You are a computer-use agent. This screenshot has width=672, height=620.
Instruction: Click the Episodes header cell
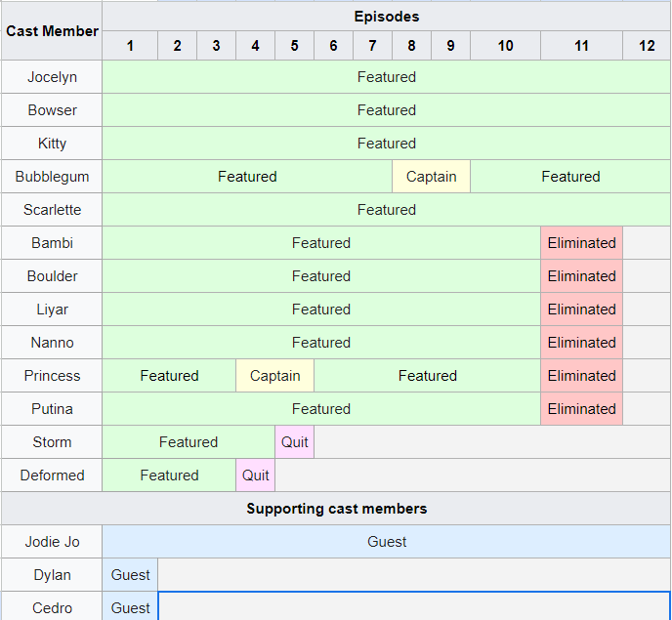pyautogui.click(x=386, y=17)
